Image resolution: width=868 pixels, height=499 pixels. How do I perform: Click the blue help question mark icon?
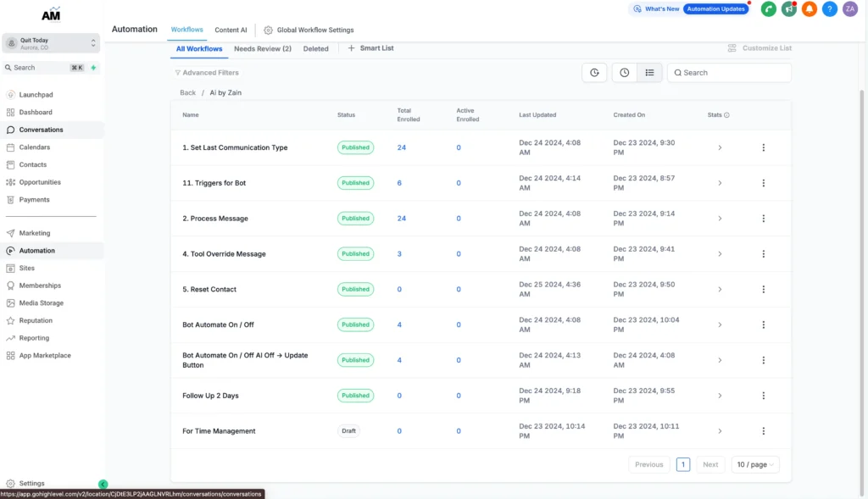point(830,9)
